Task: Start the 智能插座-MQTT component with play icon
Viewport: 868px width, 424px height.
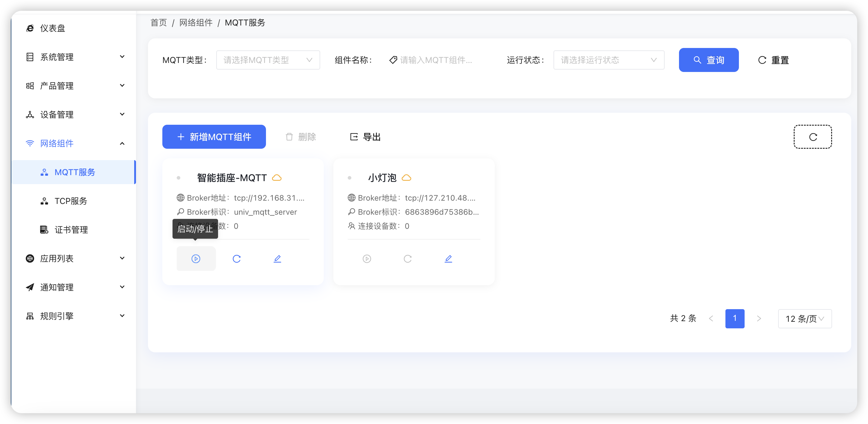Action: coord(196,258)
